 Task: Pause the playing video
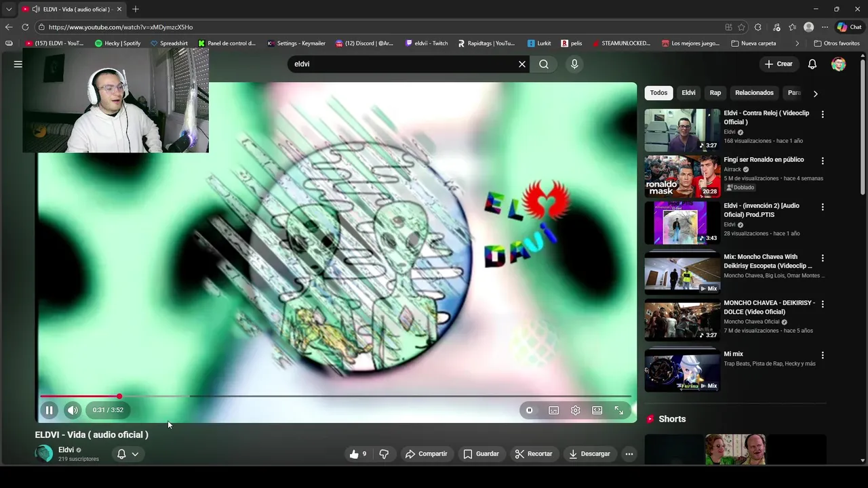[49, 410]
